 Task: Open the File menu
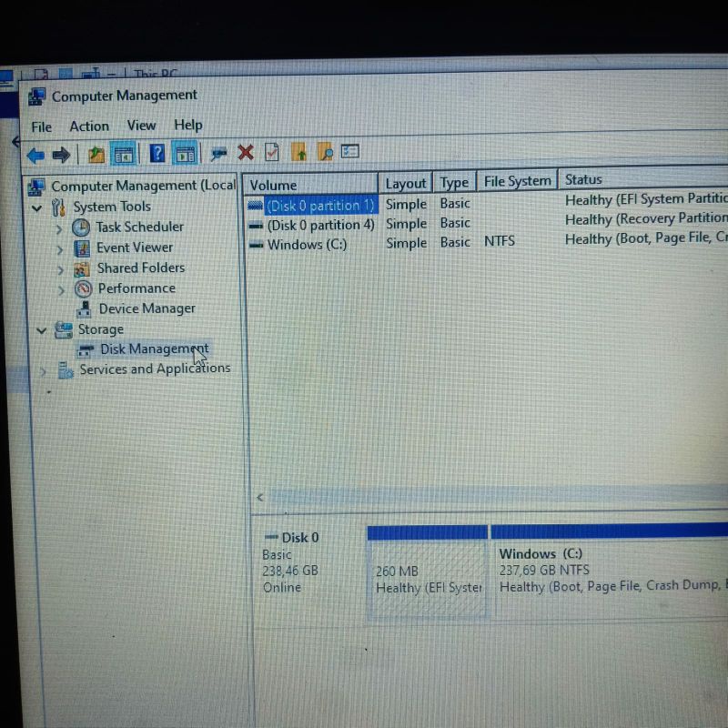41,126
